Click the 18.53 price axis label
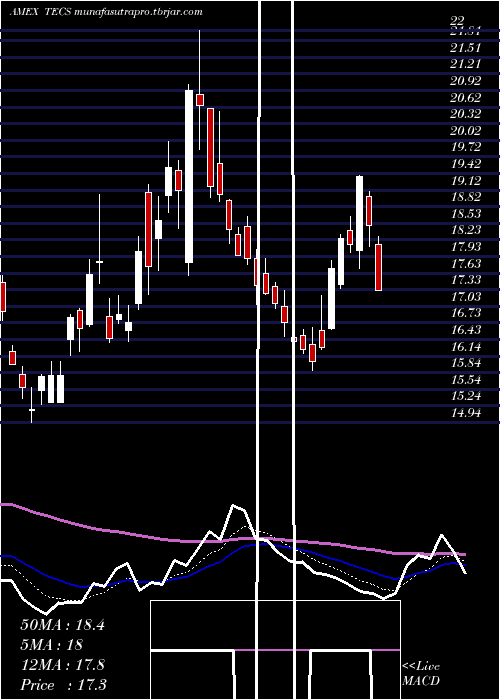Screen dimensions: 500x700 tap(465, 213)
